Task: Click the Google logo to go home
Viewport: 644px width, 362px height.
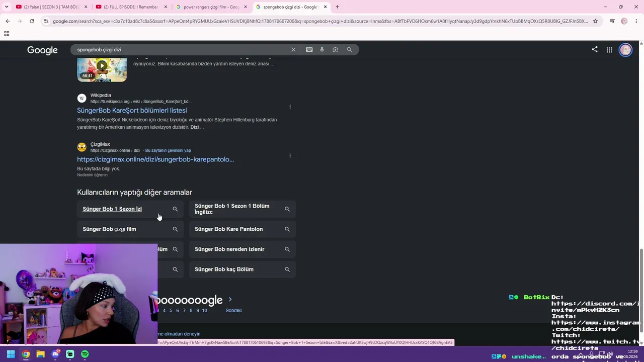Action: tap(42, 50)
